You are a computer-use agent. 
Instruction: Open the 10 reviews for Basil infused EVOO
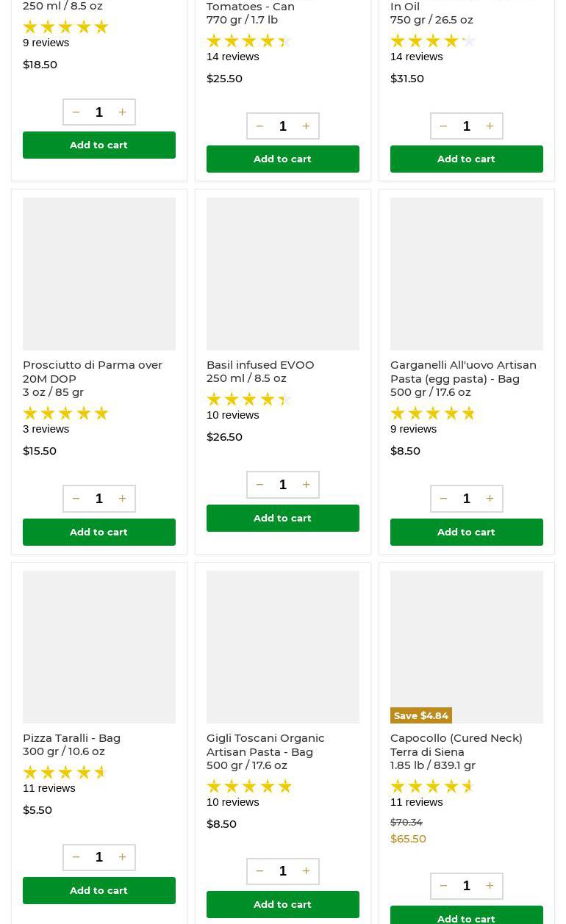pyautogui.click(x=232, y=415)
